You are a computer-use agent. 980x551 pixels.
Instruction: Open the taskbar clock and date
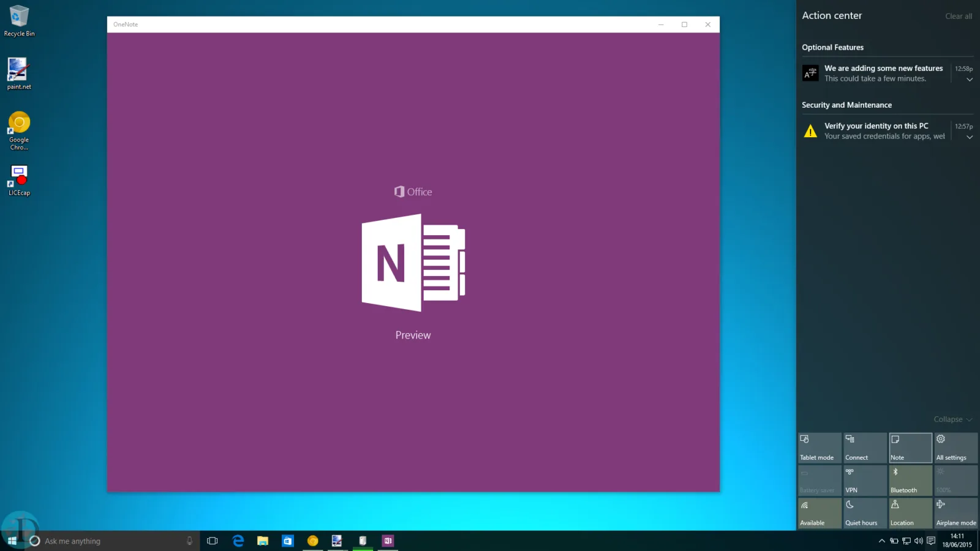[957, 541]
